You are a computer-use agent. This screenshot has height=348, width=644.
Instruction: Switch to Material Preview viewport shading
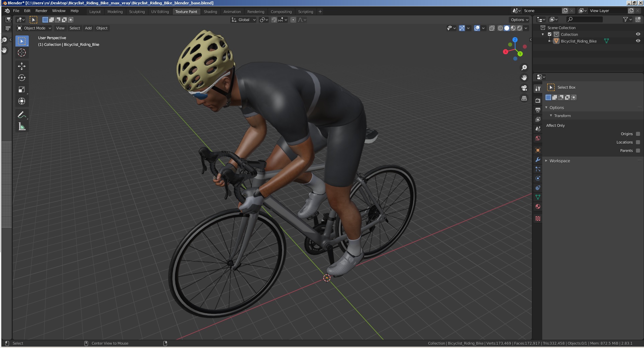513,28
